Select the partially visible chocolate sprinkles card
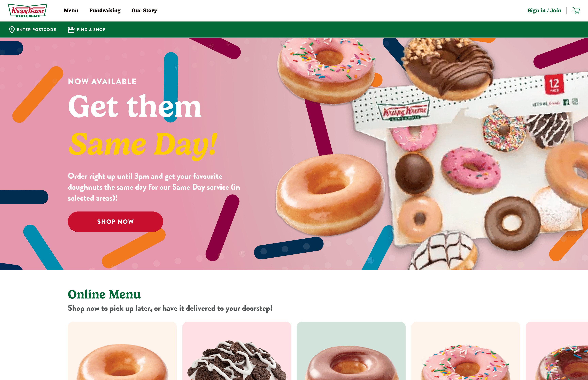This screenshot has height=380, width=588. point(557,351)
